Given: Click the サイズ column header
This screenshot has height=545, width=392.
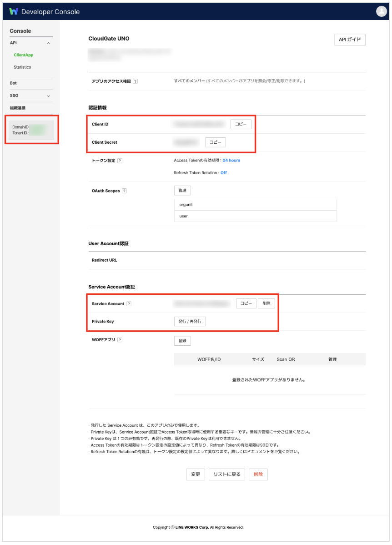Looking at the screenshot, I should coord(258,359).
